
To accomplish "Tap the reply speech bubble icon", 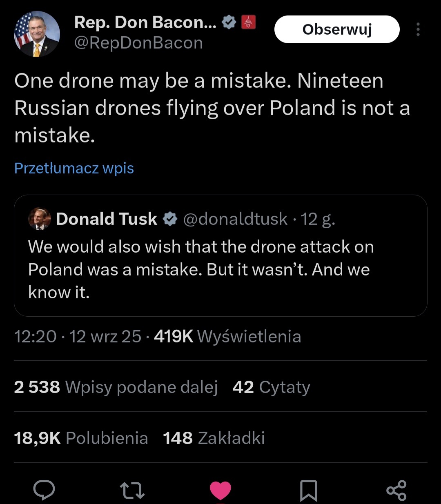I will point(44,490).
